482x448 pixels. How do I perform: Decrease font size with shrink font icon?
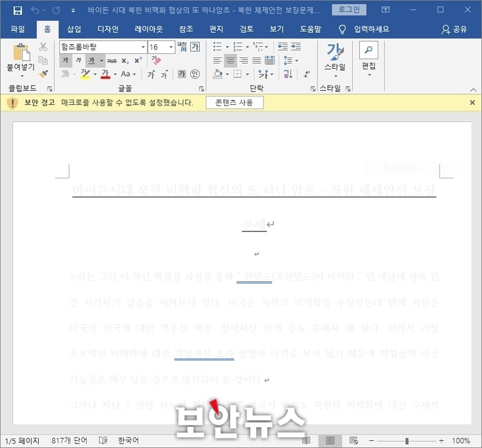[x=165, y=74]
